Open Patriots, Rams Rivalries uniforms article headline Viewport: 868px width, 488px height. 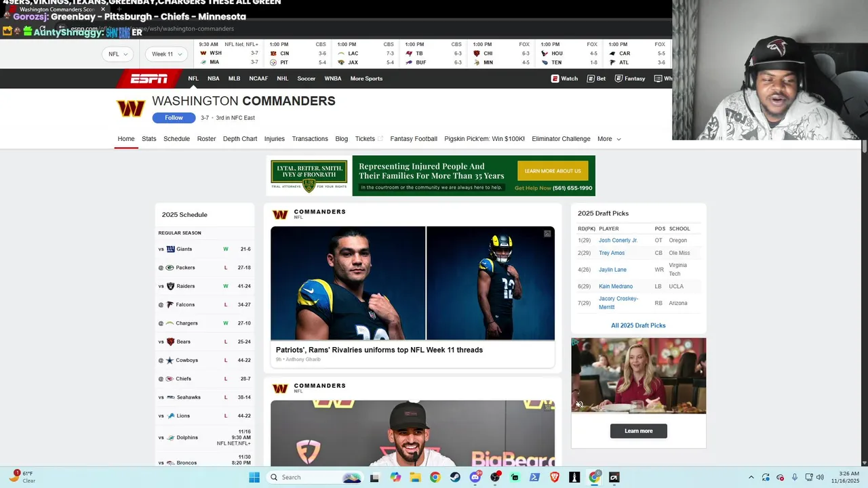coord(379,350)
